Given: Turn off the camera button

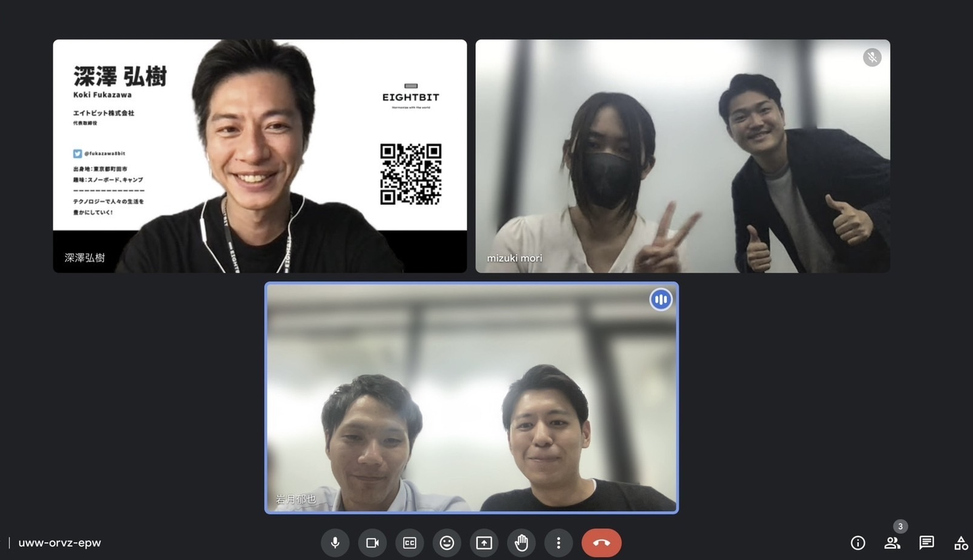Looking at the screenshot, I should click(372, 542).
